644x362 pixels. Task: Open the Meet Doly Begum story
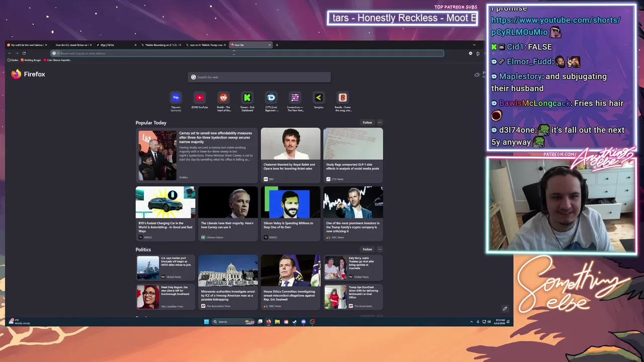coord(166,297)
